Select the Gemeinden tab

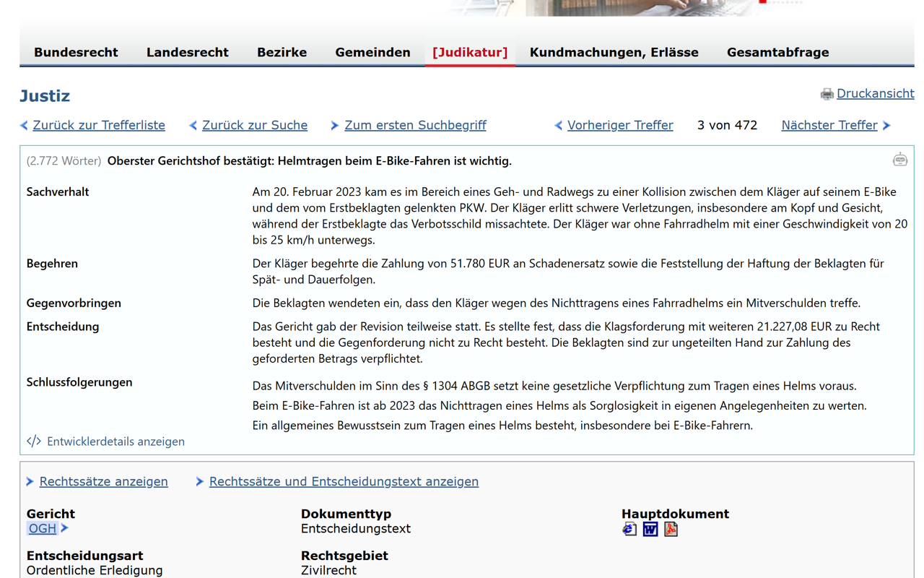tap(372, 52)
